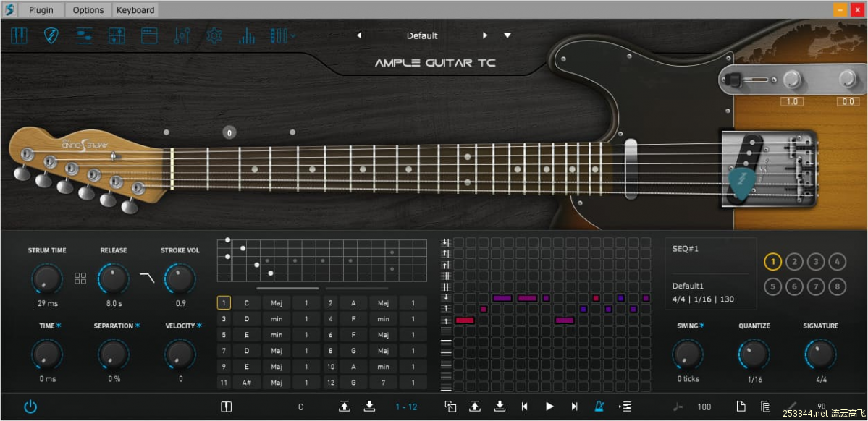Select sequence slot 5
The height and width of the screenshot is (421, 868).
pos(773,286)
